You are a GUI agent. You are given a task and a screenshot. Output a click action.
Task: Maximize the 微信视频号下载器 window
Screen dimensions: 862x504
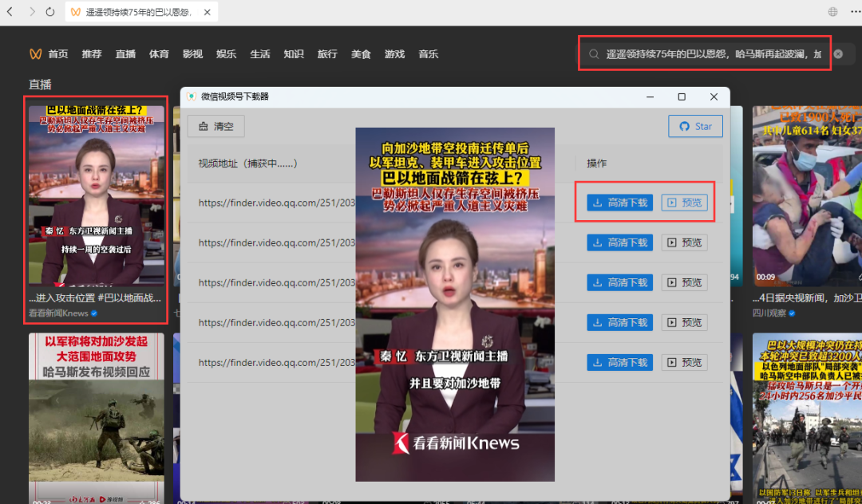pyautogui.click(x=682, y=96)
